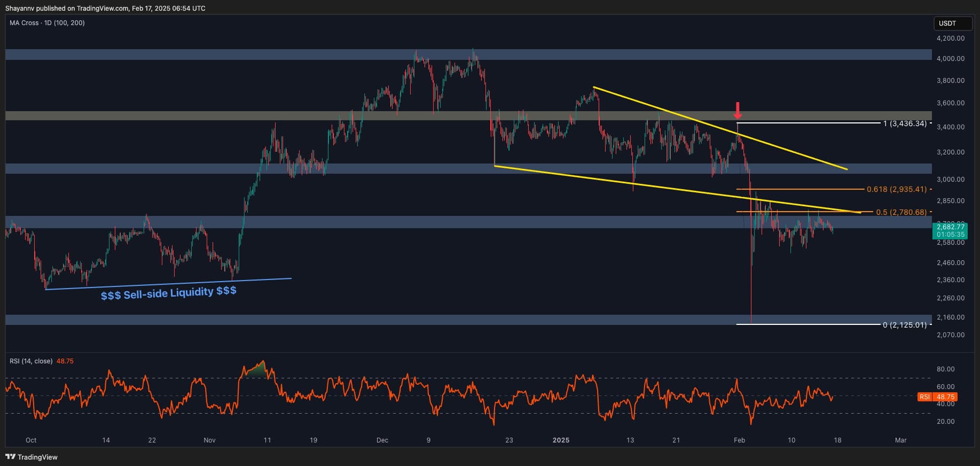The image size is (980, 466).
Task: Click the 3,600.00 price axis label
Action: coord(950,103)
